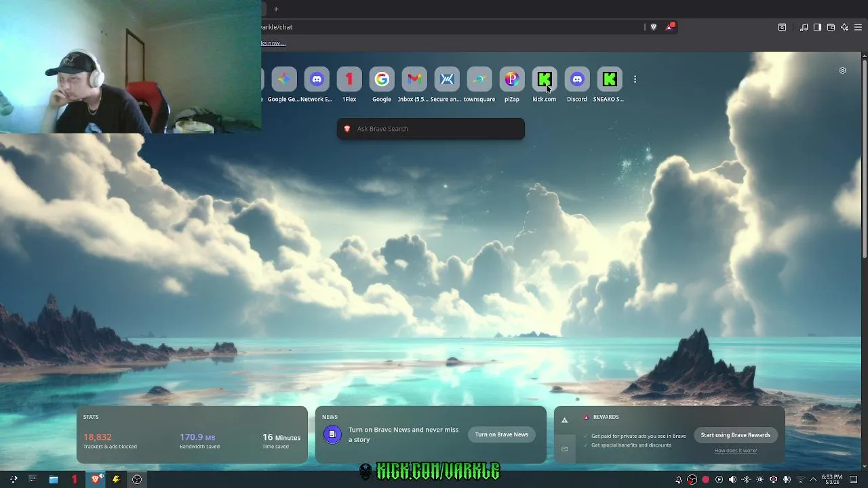Open the Bluetooth tray icon
868x488 pixels.
point(746,480)
